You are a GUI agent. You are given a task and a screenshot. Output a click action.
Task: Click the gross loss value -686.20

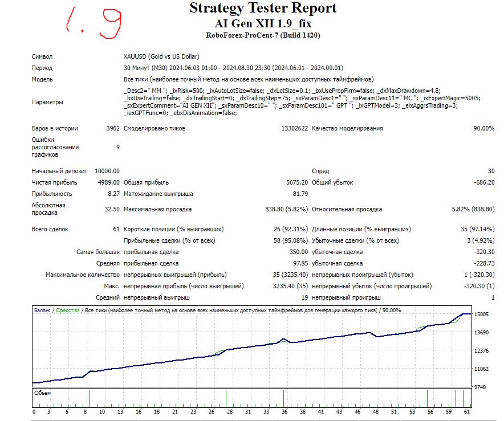coord(485,182)
